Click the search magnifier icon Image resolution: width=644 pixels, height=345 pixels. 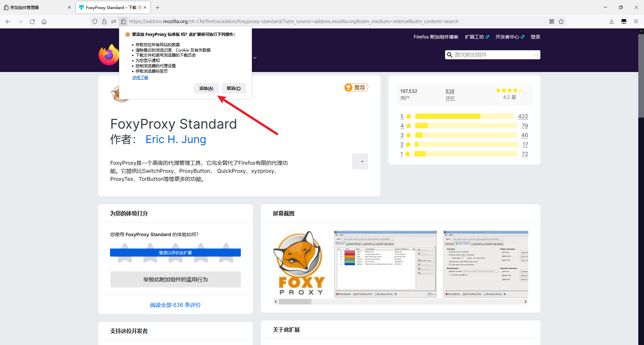(x=450, y=55)
